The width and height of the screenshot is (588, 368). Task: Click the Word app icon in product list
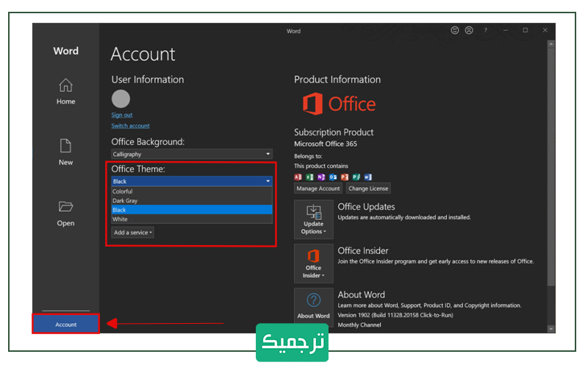tap(367, 177)
